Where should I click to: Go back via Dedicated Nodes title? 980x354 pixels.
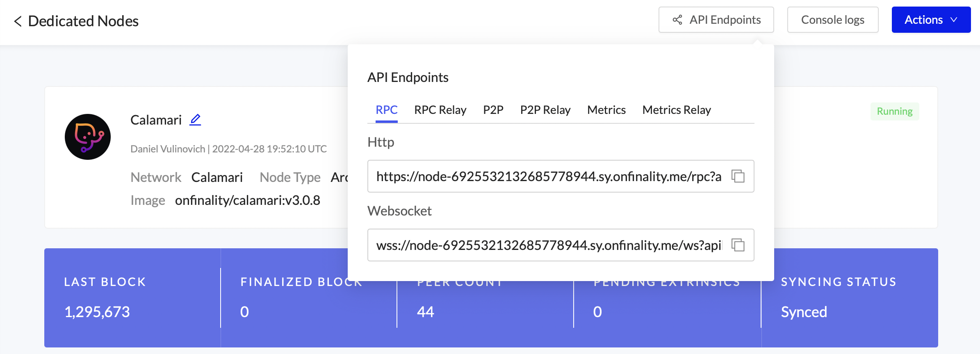(x=83, y=21)
